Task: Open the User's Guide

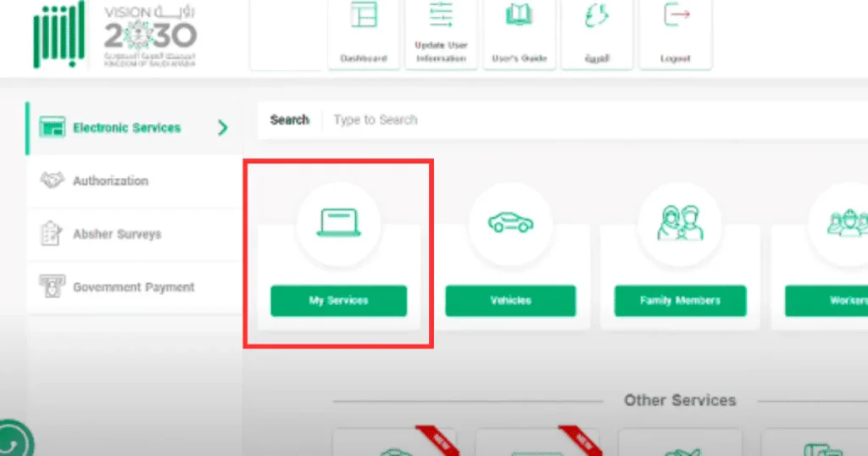Action: click(520, 34)
